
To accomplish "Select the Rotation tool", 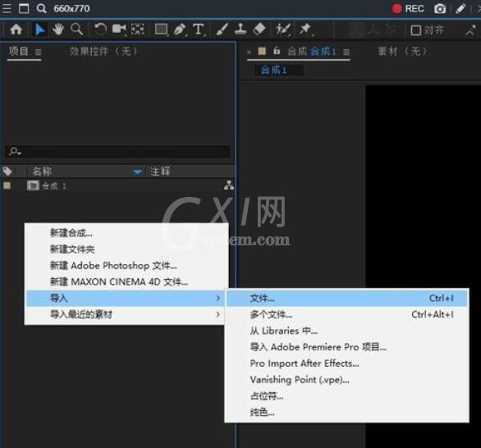I will 100,30.
